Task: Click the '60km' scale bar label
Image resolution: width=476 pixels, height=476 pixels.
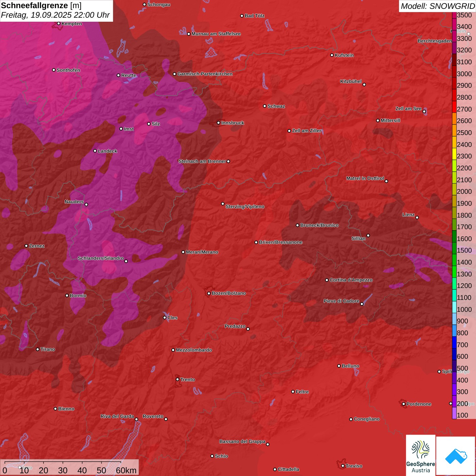Action: point(126,471)
